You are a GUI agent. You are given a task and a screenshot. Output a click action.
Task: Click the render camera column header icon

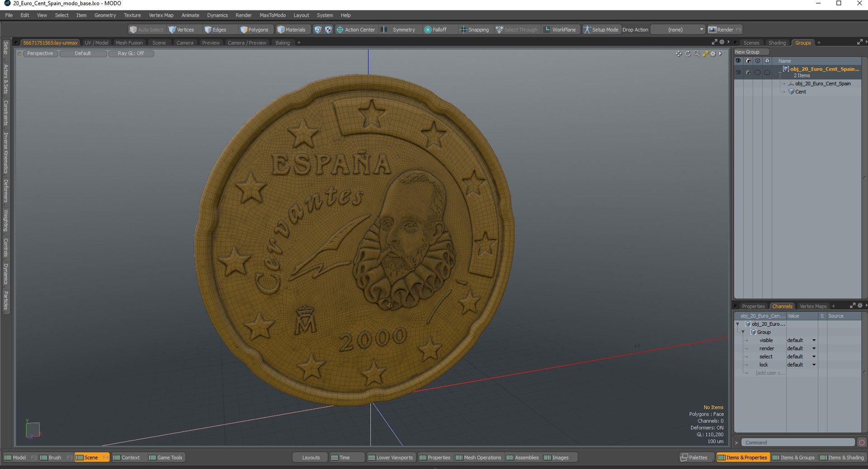tap(748, 61)
